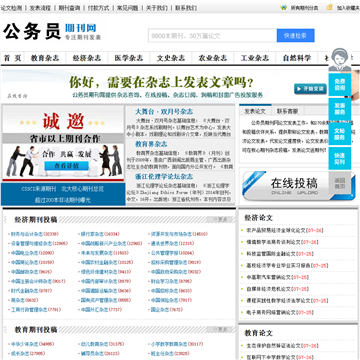Click the CSSCI来源期刊 link
Screen dimensions: 360x360
coord(38,189)
